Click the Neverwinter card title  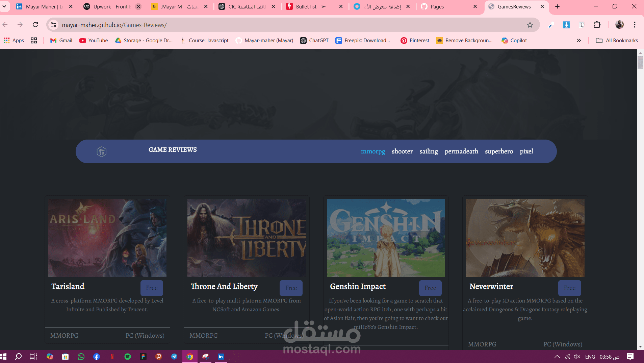(491, 286)
